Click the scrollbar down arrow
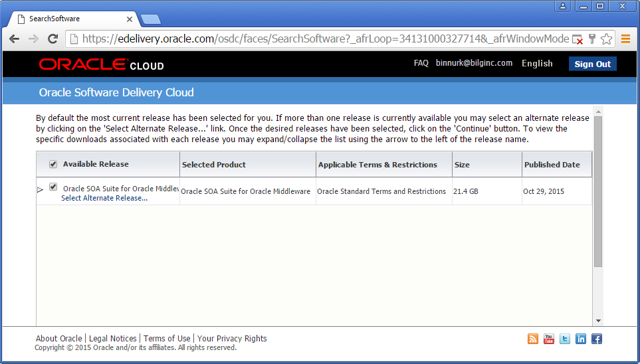This screenshot has height=364, width=640. [598, 321]
